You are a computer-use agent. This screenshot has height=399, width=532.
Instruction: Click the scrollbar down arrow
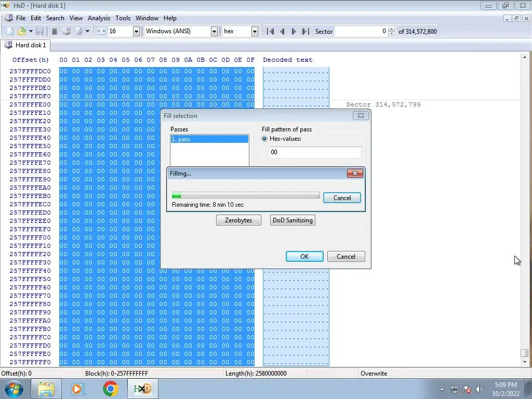pyautogui.click(x=525, y=362)
